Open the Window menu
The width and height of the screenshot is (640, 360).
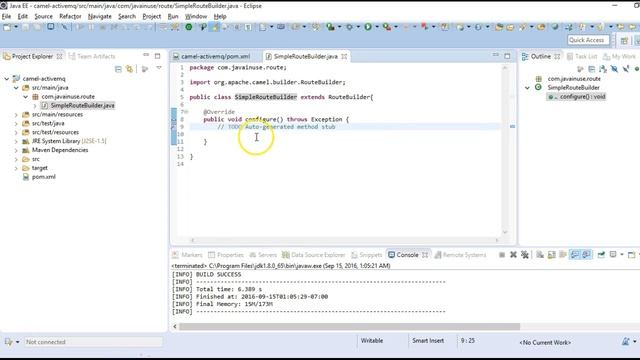tap(196, 16)
